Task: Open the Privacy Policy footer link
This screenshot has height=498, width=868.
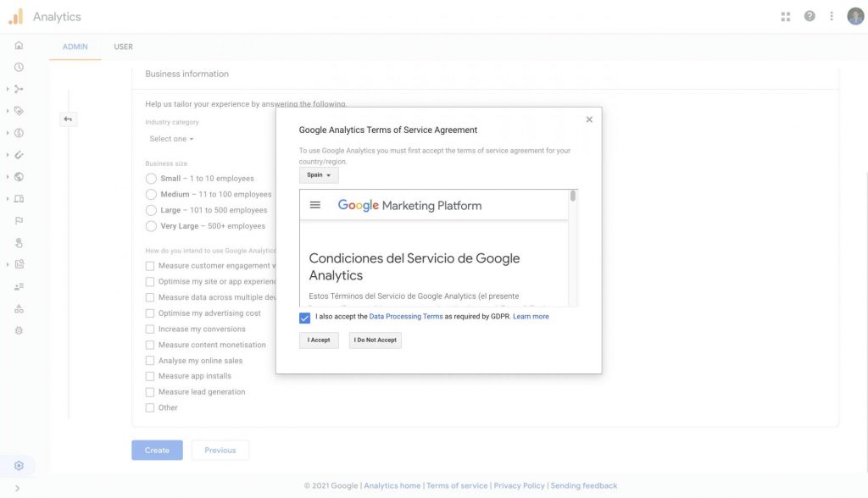Action: tap(520, 486)
